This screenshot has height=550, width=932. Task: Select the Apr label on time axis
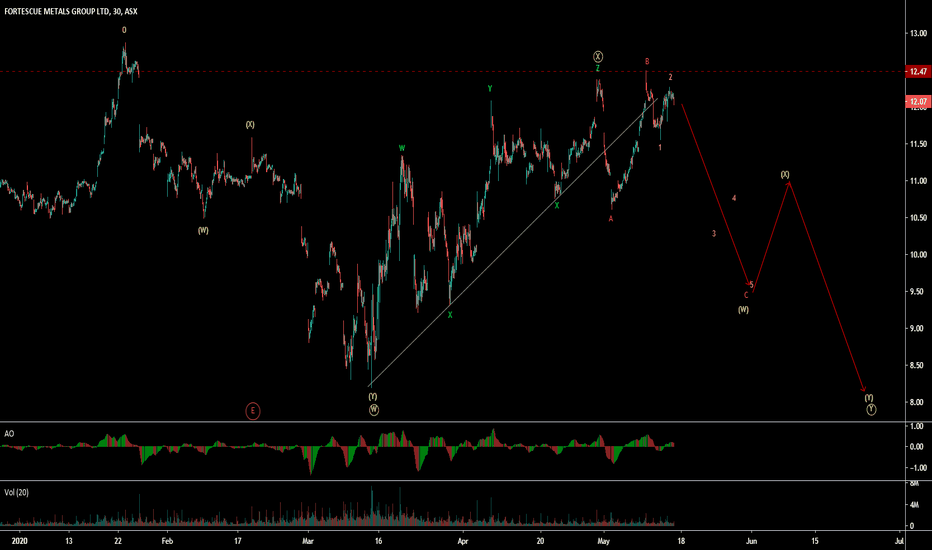[463, 541]
